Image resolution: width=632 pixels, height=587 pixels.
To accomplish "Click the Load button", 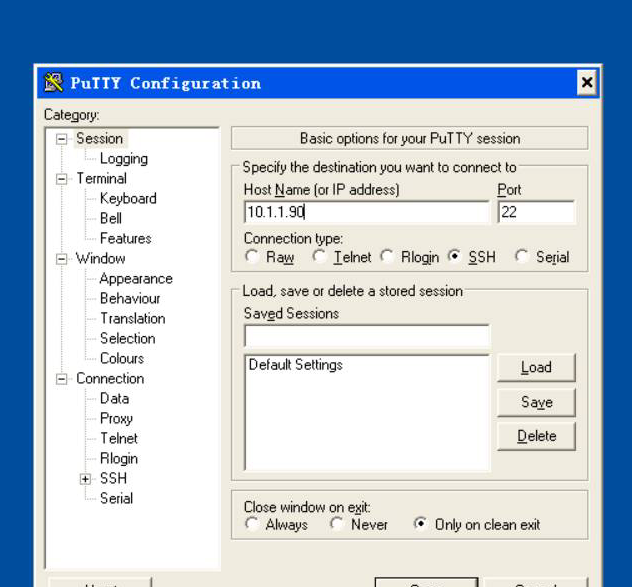I will [536, 367].
